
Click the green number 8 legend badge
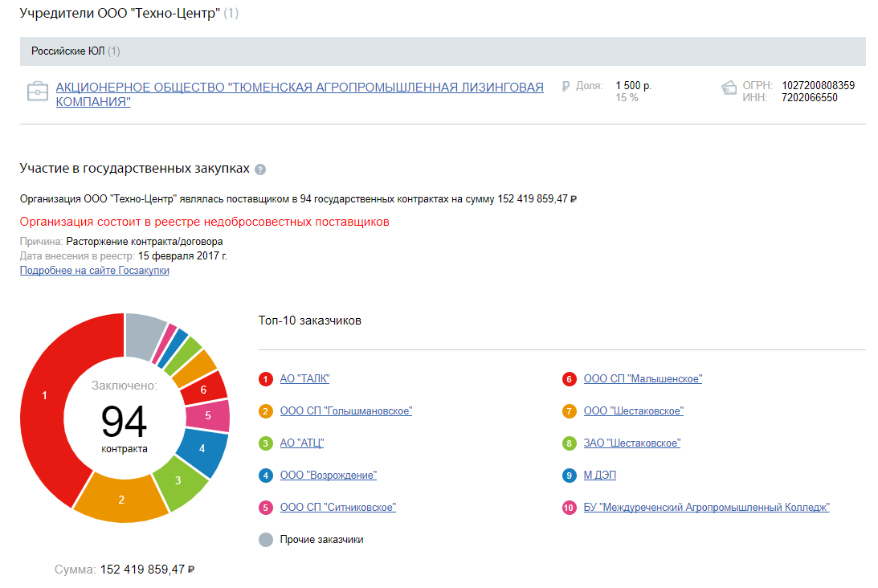(569, 443)
